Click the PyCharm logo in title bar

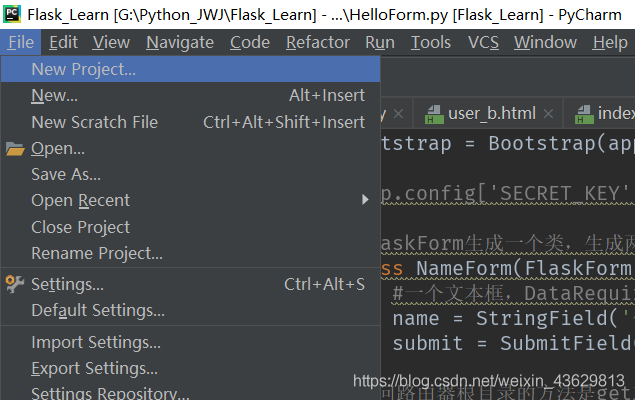[x=12, y=14]
